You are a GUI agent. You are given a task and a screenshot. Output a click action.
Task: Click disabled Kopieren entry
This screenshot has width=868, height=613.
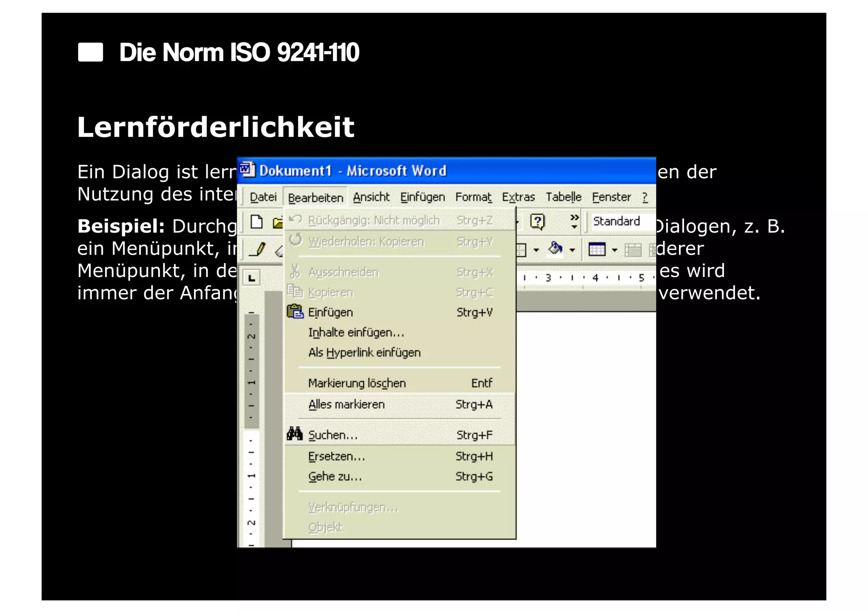tap(399, 292)
